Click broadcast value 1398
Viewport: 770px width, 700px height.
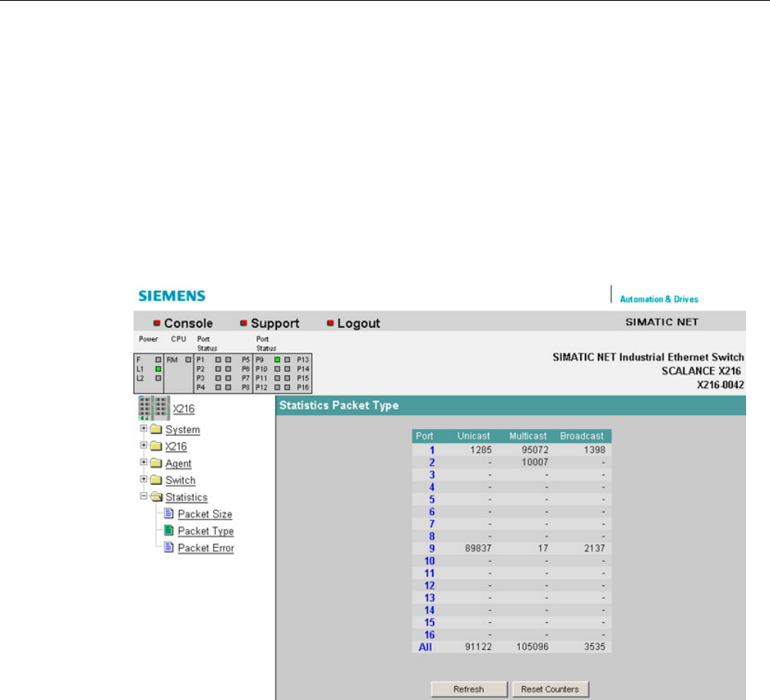pyautogui.click(x=595, y=450)
